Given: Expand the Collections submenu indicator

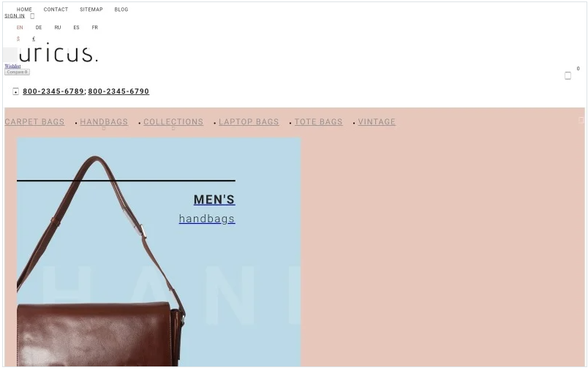Looking at the screenshot, I should click(x=173, y=128).
